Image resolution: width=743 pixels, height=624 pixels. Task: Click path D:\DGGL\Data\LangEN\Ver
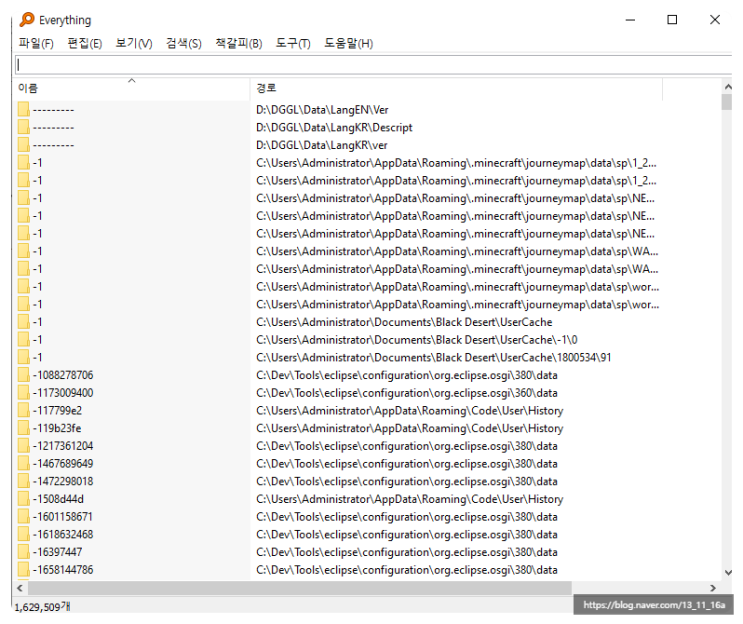tap(322, 110)
